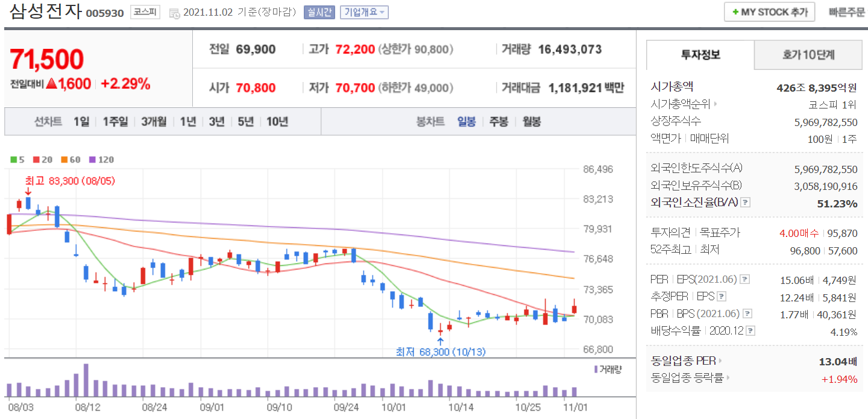
Task: Click the +2.29% change value
Action: point(125,84)
